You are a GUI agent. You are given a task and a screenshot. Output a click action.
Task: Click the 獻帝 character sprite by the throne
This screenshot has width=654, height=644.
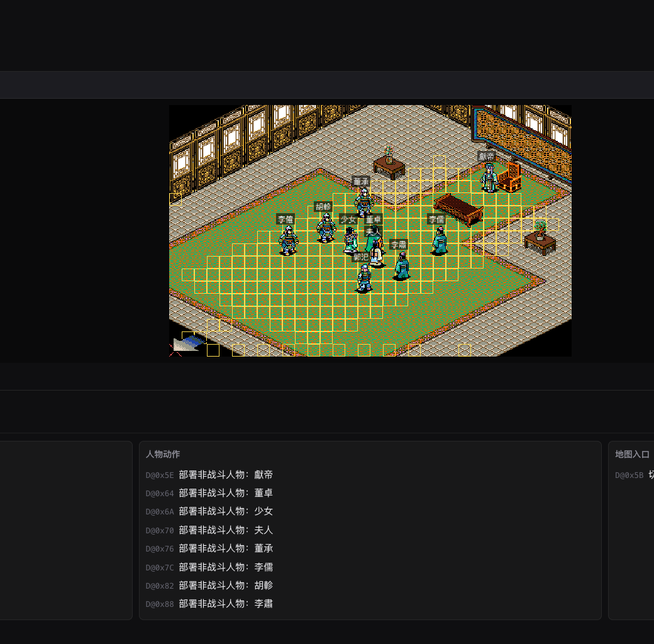coord(489,178)
